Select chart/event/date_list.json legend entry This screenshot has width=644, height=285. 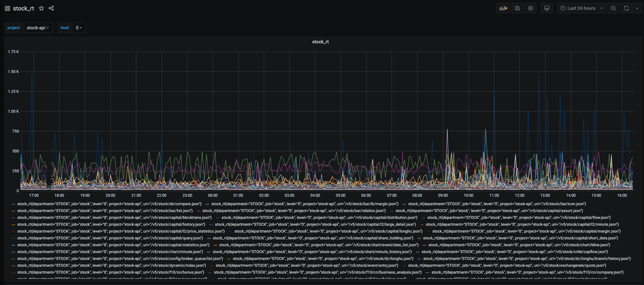[x=319, y=245]
